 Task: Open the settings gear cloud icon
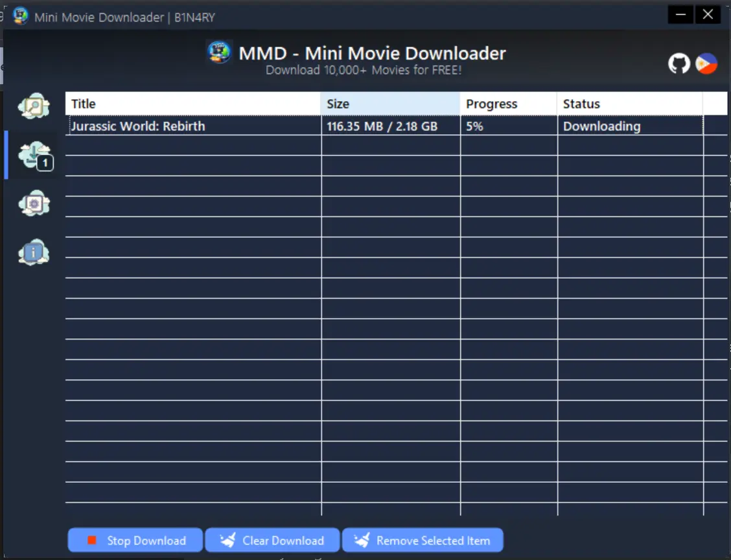click(34, 204)
